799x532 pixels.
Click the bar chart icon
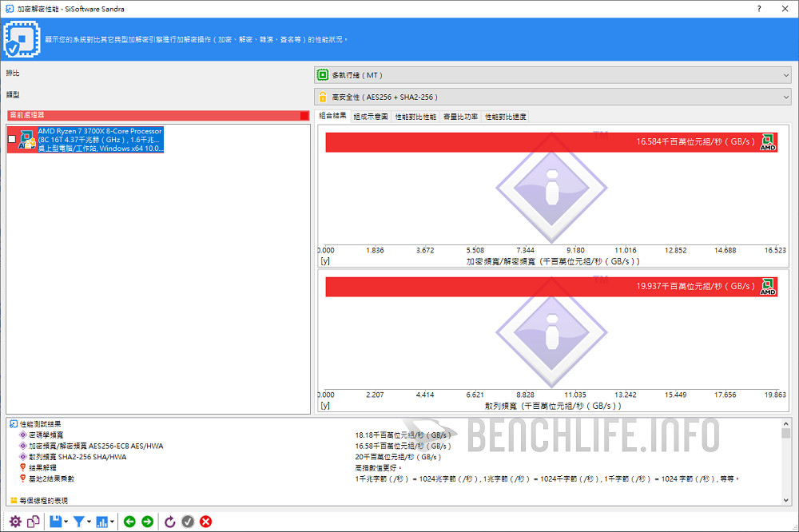[102, 522]
